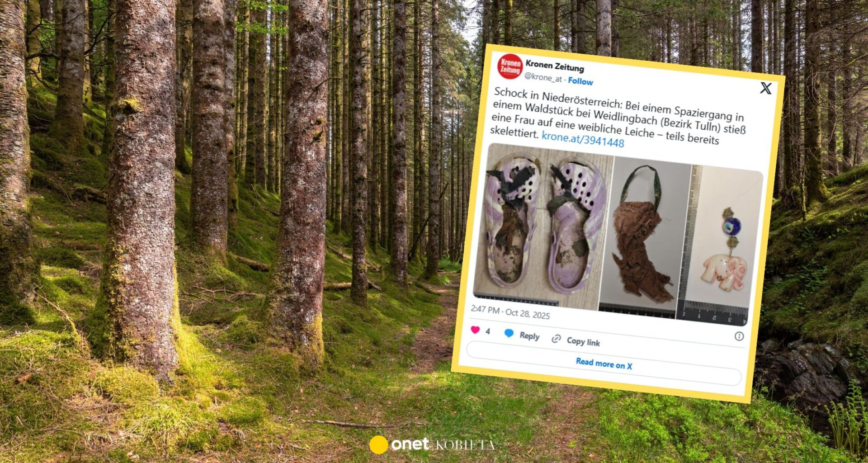Like the tweet with heart icon
The height and width of the screenshot is (463, 868).
475,330
